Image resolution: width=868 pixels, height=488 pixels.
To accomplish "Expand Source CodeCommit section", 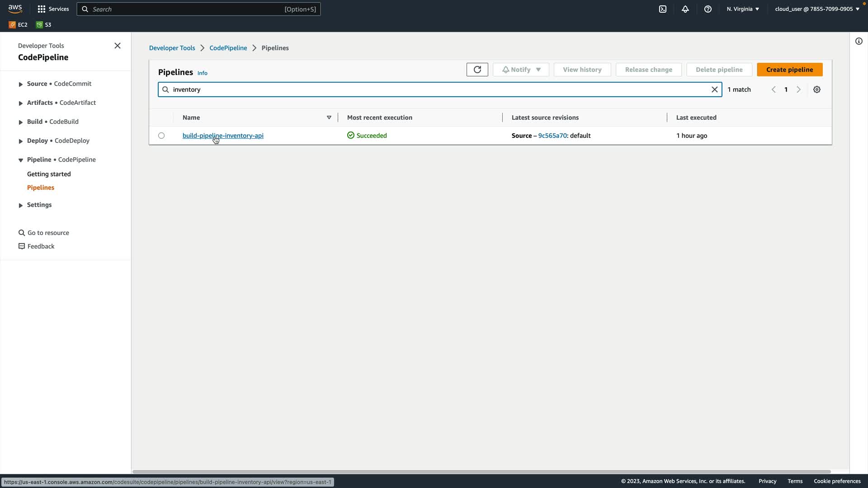I will click(x=21, y=84).
